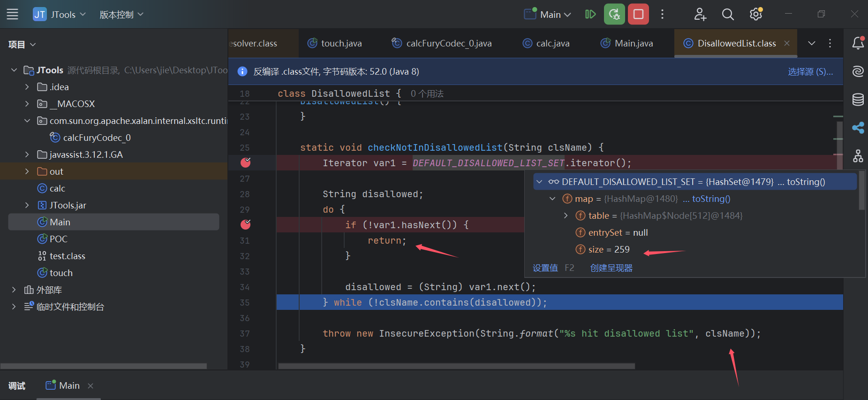Stop the running debug session
Viewport: 868px width, 400px height.
coord(638,15)
